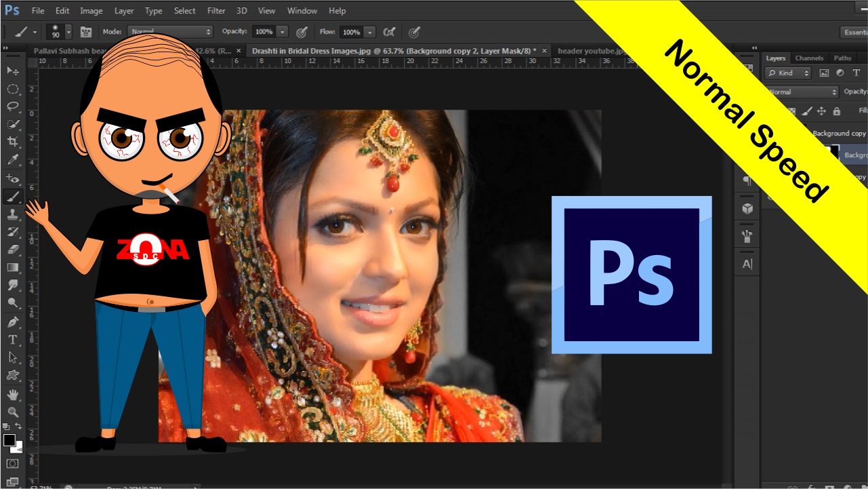Toggle lock position in Layers panel
868x489 pixels.
[821, 111]
